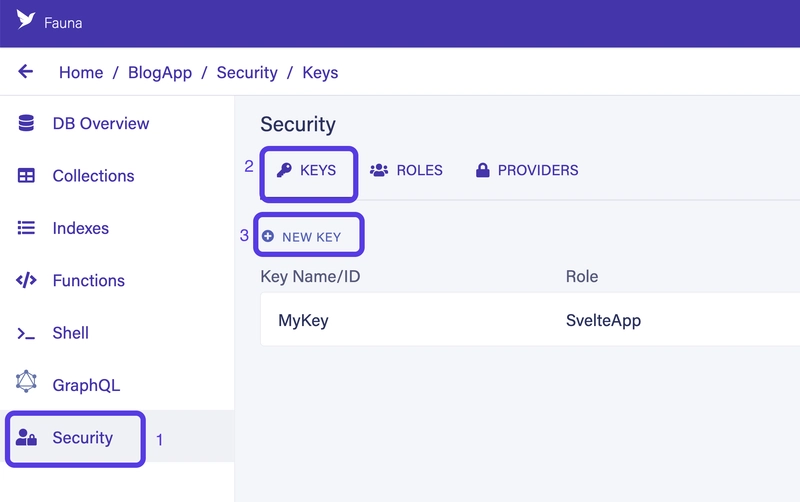Select the MyKey key name
The width and height of the screenshot is (800, 502).
click(303, 320)
